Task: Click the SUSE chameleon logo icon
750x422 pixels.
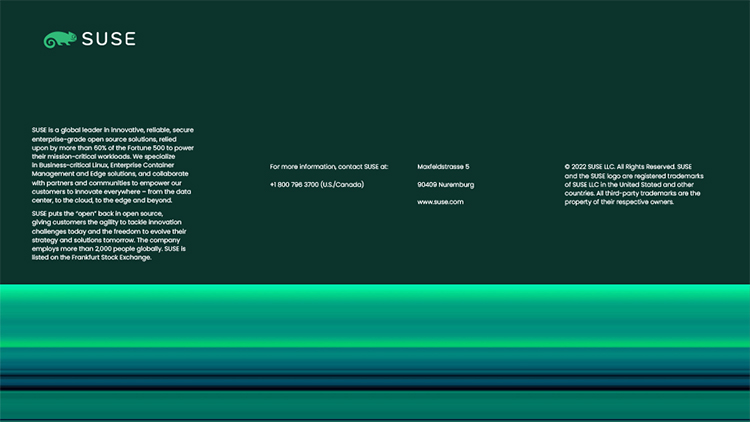Action: 59,40
